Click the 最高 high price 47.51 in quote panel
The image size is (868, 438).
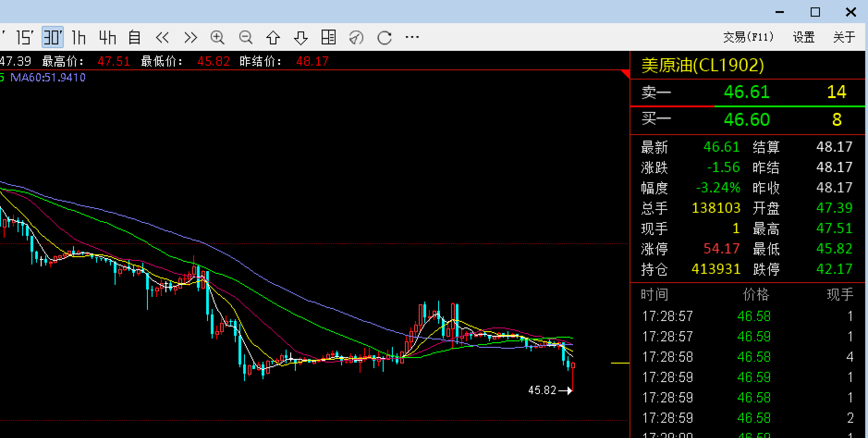[x=834, y=228]
